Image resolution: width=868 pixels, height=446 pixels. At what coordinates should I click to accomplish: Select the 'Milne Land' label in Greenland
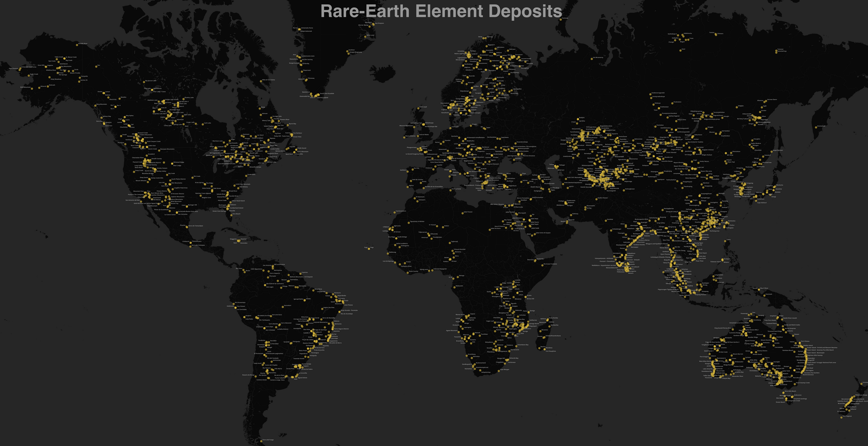371,35
